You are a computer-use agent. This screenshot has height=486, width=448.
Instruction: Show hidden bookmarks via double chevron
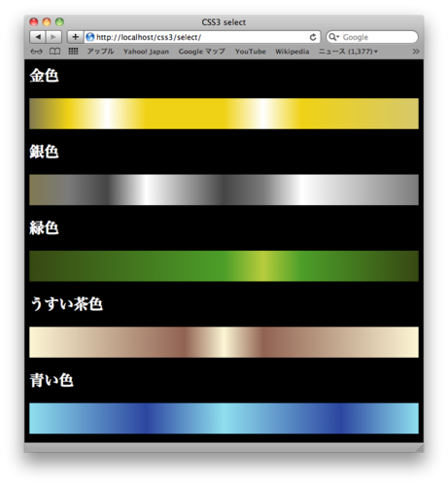tap(416, 52)
